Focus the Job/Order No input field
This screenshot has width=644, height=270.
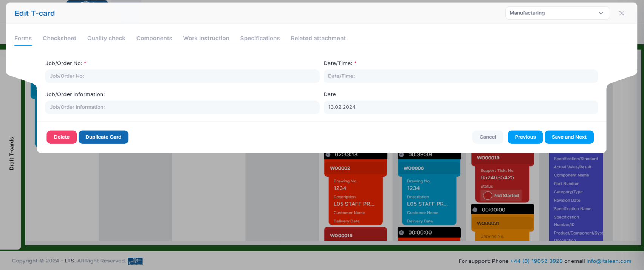(x=182, y=76)
